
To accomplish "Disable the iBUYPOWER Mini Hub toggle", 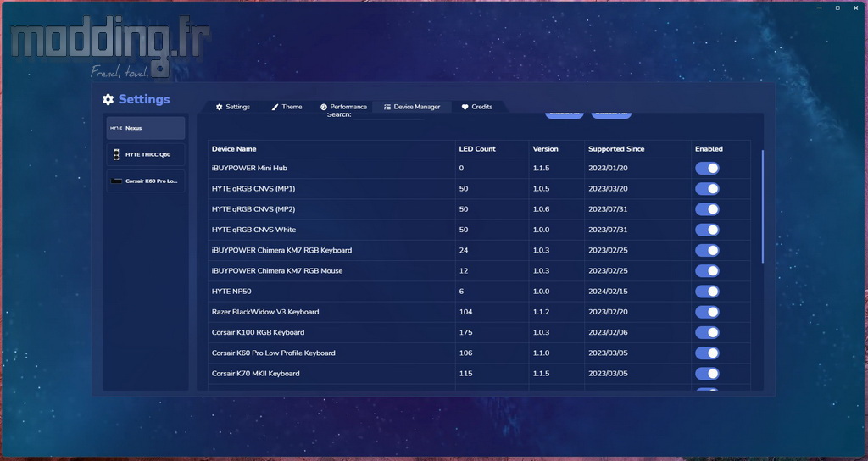I will click(x=707, y=169).
